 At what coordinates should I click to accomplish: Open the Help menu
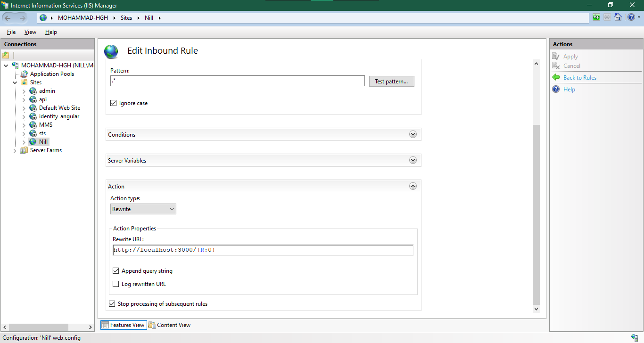[x=51, y=32]
